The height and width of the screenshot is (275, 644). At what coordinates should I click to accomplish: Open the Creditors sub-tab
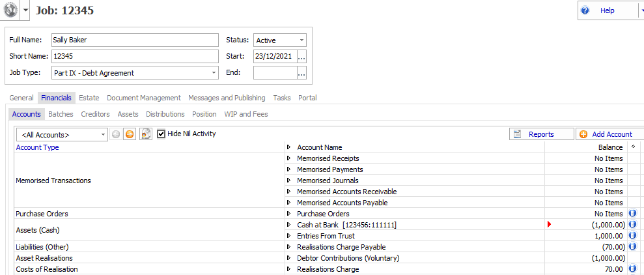click(x=95, y=114)
